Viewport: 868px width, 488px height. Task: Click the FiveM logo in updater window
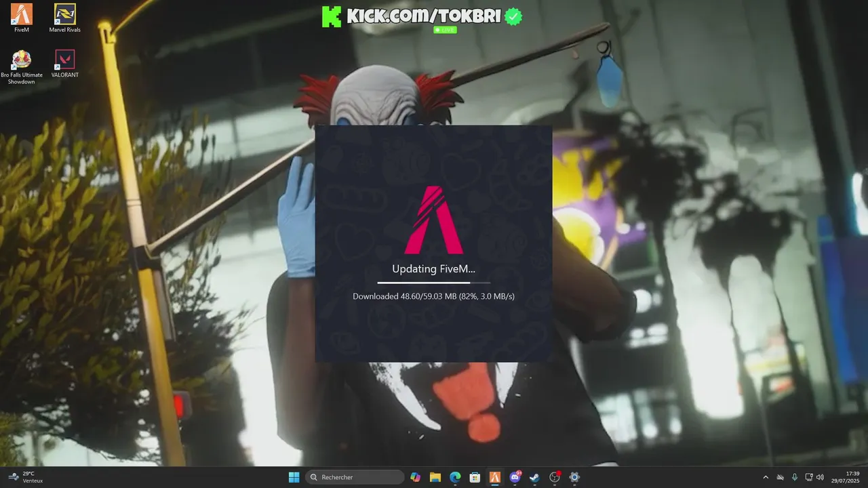coord(434,220)
